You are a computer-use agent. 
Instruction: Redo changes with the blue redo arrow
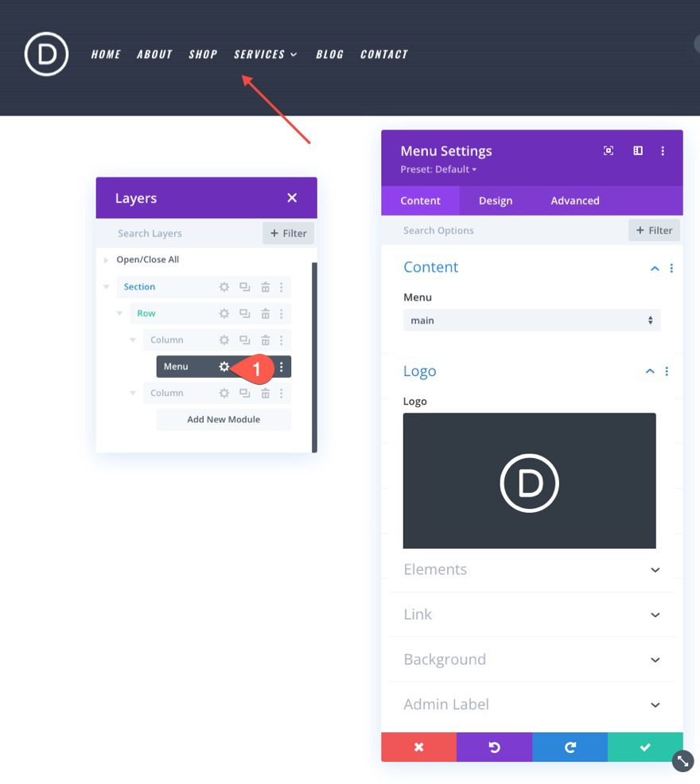tap(570, 747)
